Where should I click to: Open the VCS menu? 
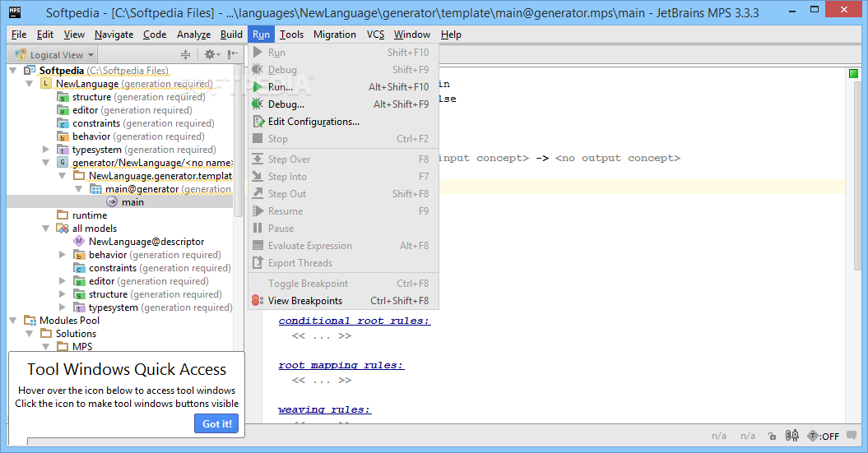[x=375, y=35]
